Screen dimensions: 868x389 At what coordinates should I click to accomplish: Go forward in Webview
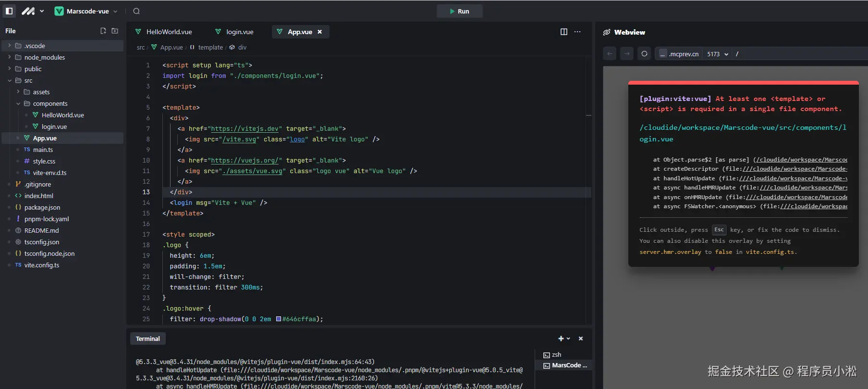point(627,54)
